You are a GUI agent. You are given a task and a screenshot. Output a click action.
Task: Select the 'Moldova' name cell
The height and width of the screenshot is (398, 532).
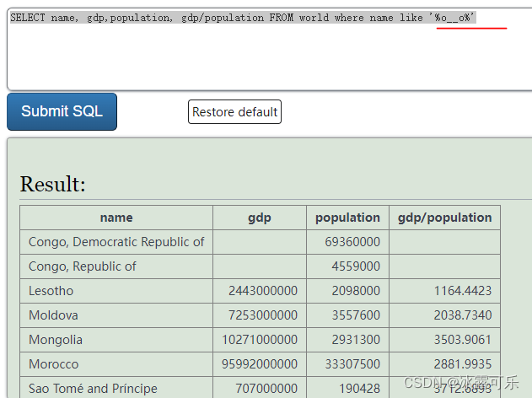click(116, 315)
